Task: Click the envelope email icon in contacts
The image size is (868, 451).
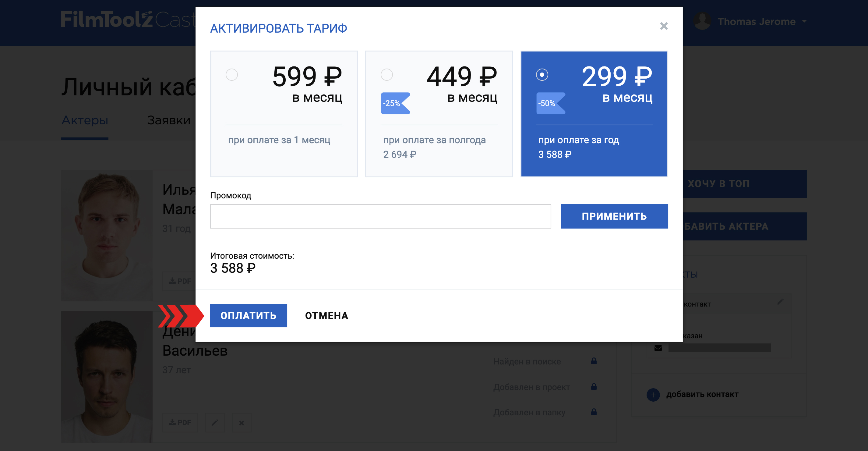Action: pyautogui.click(x=658, y=348)
